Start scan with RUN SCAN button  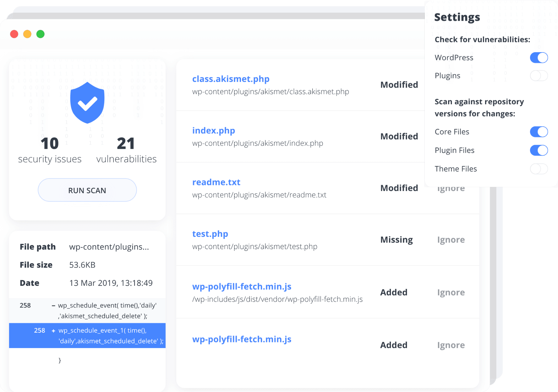(x=87, y=190)
